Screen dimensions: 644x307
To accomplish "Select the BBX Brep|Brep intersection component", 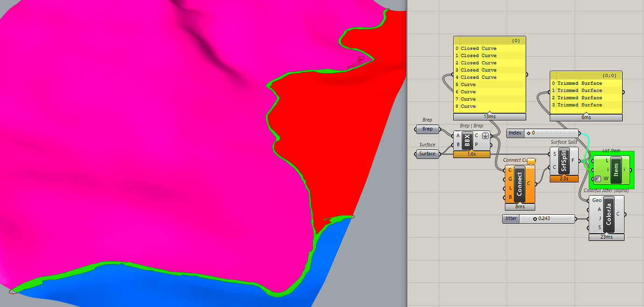I will [x=467, y=140].
